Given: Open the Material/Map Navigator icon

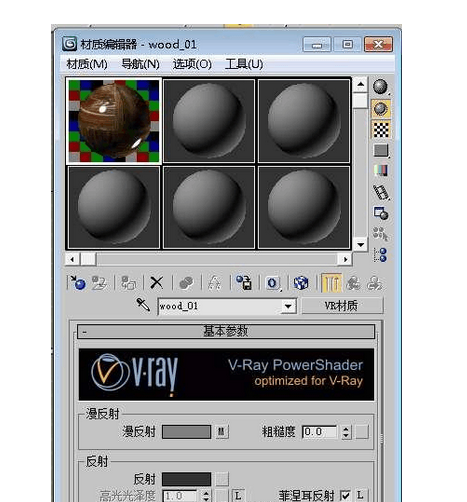Looking at the screenshot, I should coord(381,255).
